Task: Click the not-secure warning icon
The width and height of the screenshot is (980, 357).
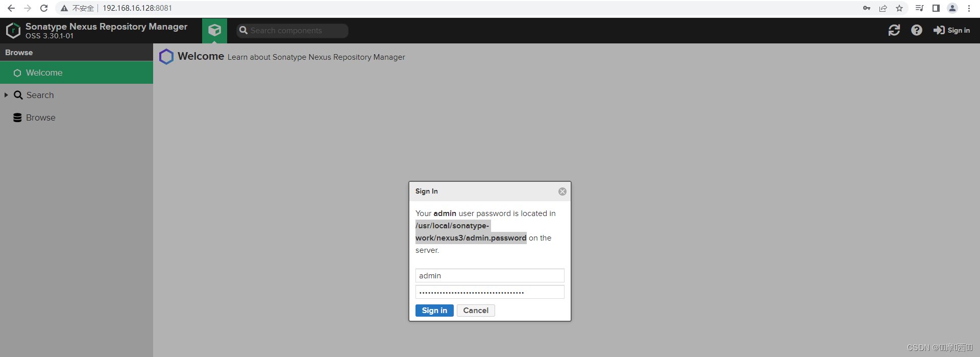Action: pyautogui.click(x=64, y=8)
